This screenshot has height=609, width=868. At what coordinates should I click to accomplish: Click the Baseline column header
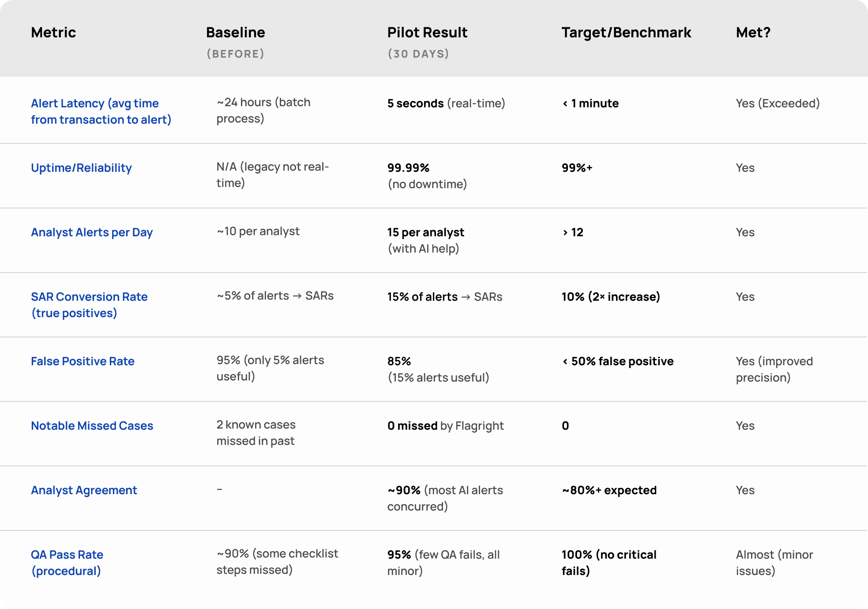point(235,33)
